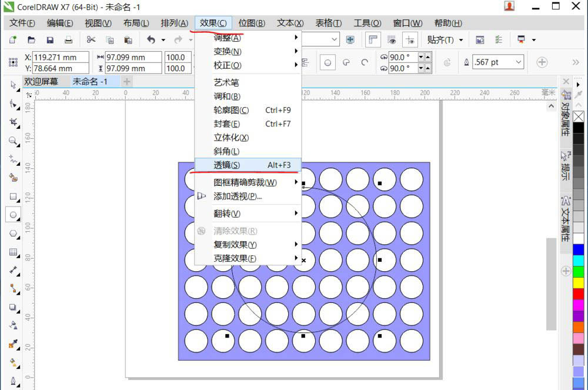Image resolution: width=588 pixels, height=390 pixels.
Task: Select the Ellipse shape mode button
Action: point(328,62)
